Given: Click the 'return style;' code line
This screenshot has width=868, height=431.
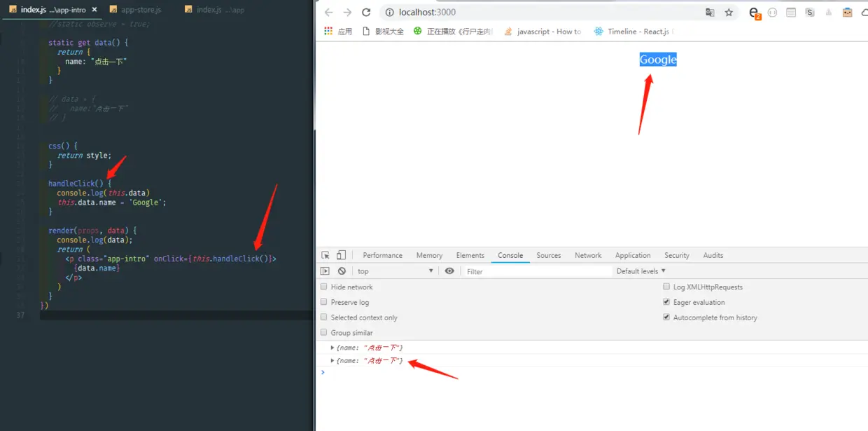Looking at the screenshot, I should (84, 156).
